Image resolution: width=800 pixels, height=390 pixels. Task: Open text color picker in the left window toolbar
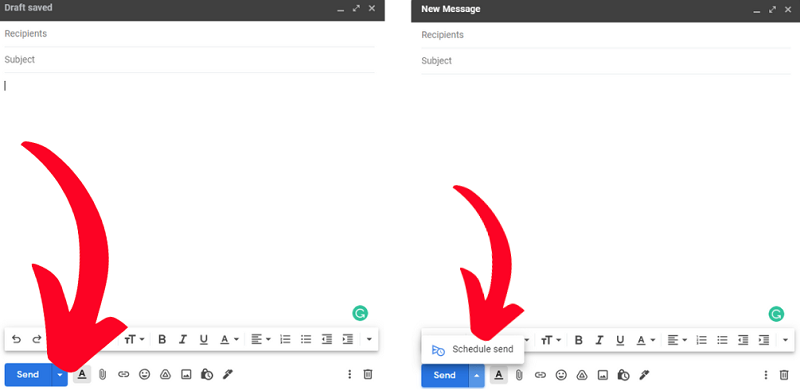click(x=229, y=339)
